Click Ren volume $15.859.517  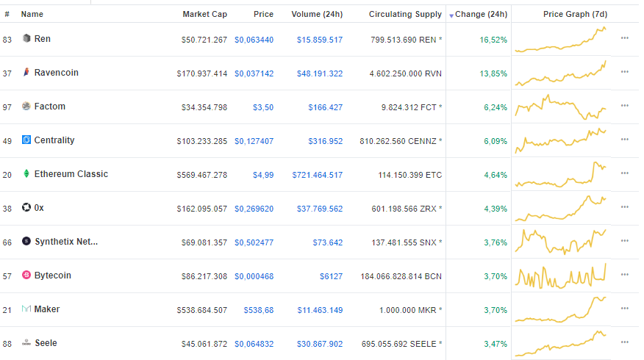click(320, 40)
